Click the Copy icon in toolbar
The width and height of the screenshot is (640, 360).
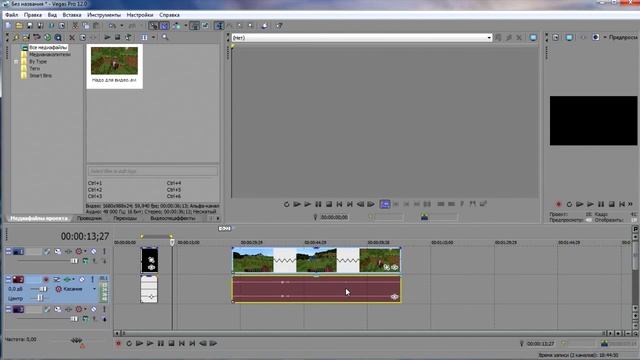coord(86,26)
